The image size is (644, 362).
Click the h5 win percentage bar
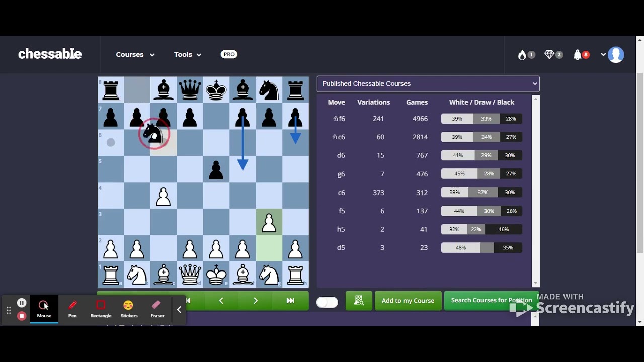coord(481,229)
